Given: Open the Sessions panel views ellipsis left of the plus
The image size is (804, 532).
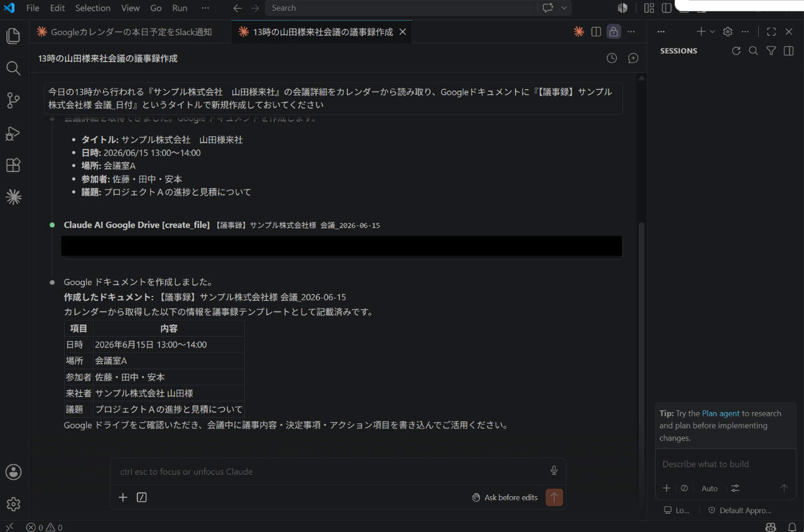Looking at the screenshot, I should click(x=661, y=32).
